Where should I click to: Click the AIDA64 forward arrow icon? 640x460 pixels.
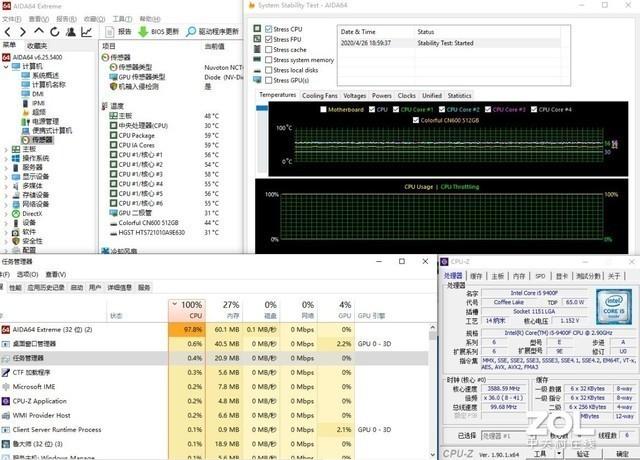(23, 32)
